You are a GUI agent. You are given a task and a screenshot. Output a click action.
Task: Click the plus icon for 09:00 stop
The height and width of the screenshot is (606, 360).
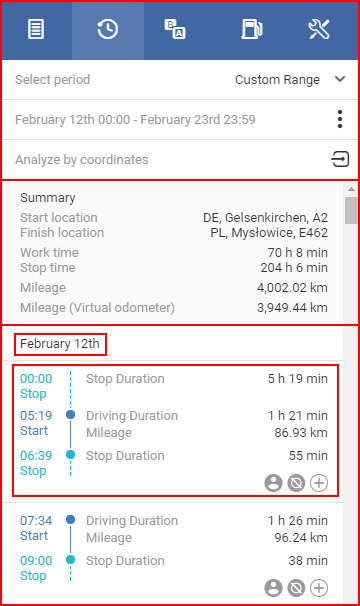tap(319, 588)
